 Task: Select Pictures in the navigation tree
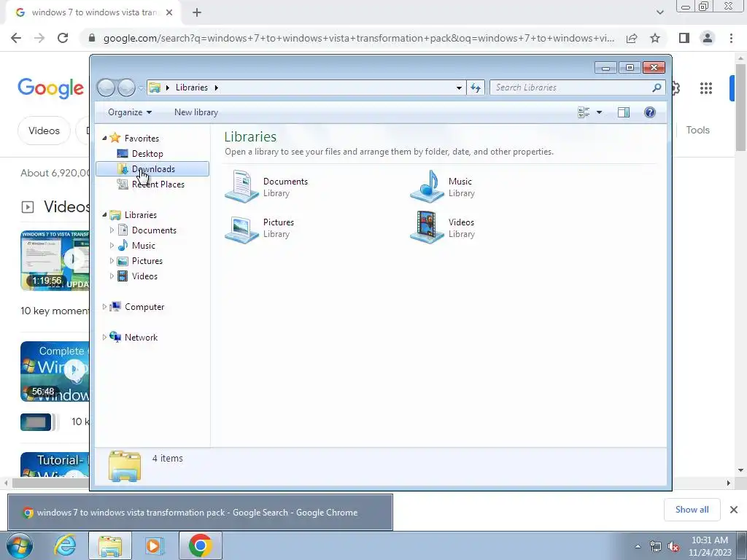tap(147, 261)
